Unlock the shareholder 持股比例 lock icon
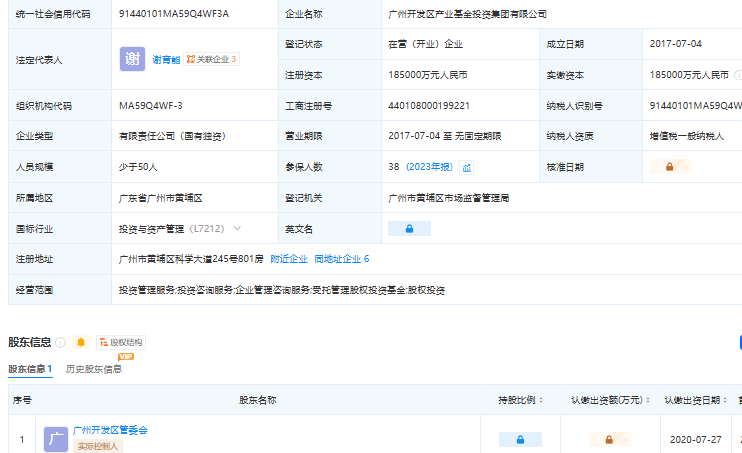This screenshot has width=742, height=453. click(x=520, y=440)
